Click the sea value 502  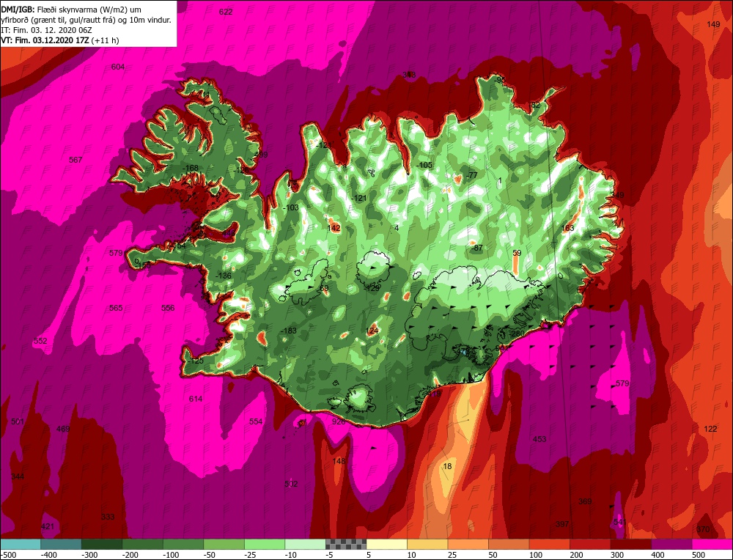pyautogui.click(x=291, y=484)
